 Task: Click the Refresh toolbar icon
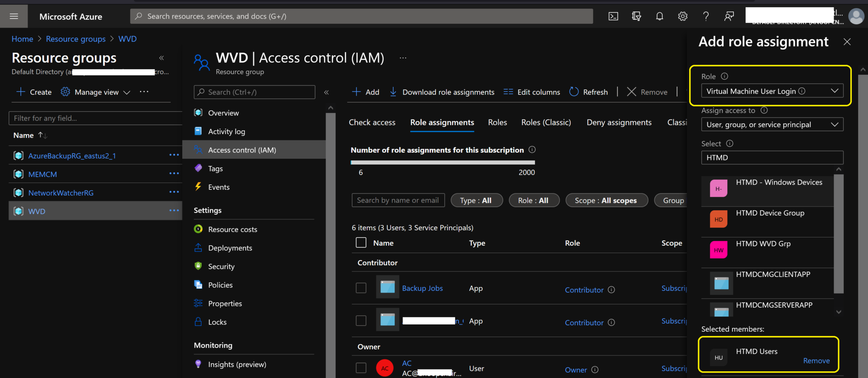coord(574,92)
